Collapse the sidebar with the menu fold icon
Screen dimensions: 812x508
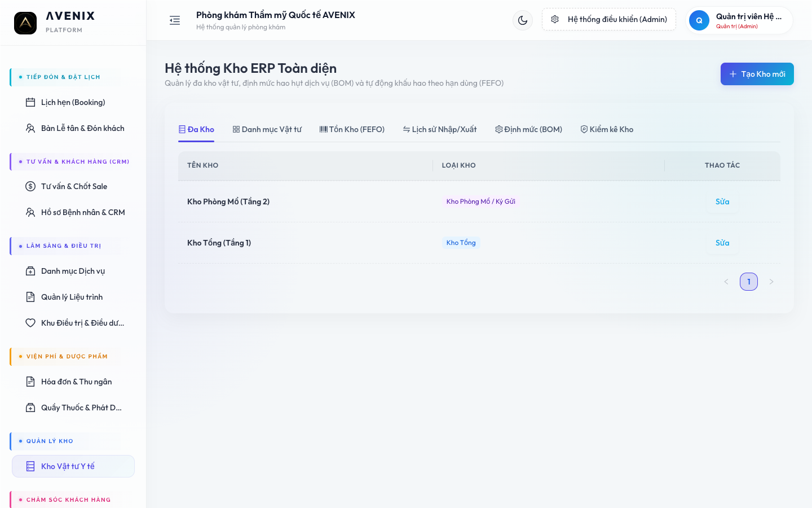(175, 20)
